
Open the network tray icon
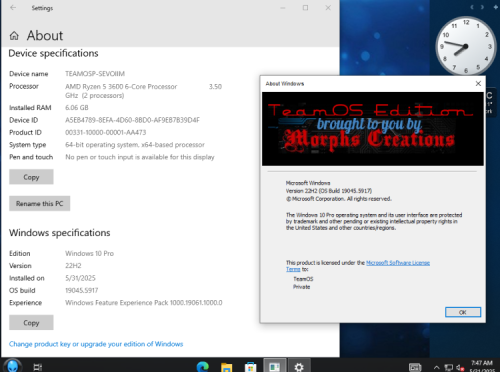448,368
